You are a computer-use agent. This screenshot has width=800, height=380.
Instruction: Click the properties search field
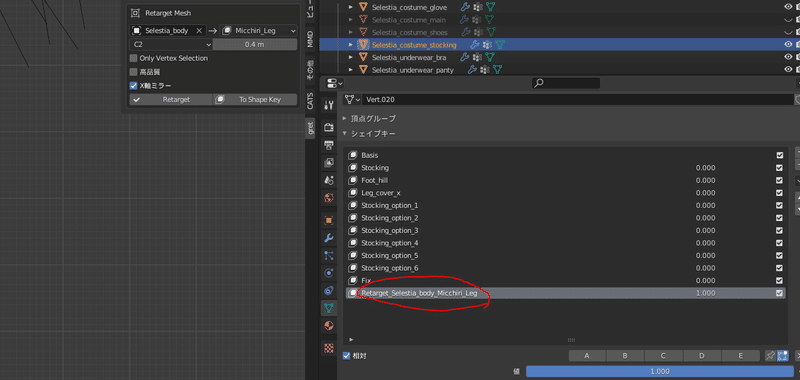point(566,83)
